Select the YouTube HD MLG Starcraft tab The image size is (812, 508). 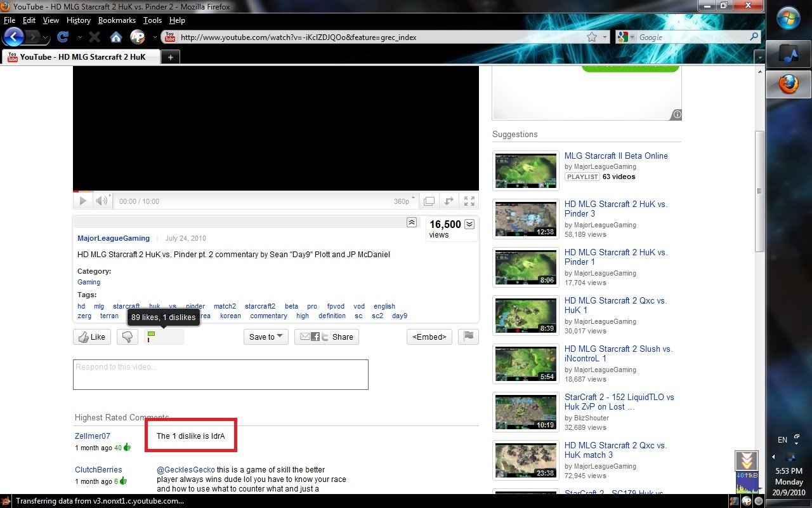tap(81, 57)
